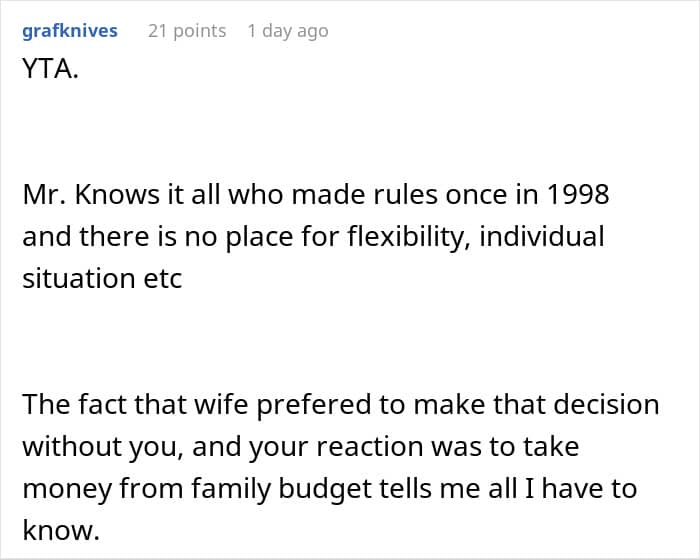700x559 pixels.
Task: Click the words "situation etc"
Action: tap(102, 279)
